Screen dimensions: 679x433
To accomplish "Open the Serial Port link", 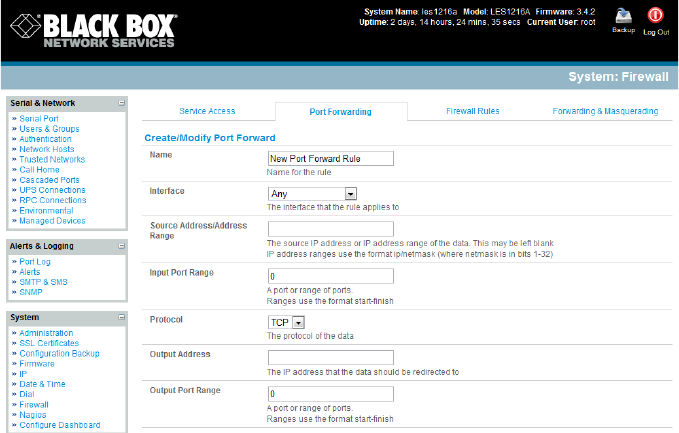I will coord(39,118).
